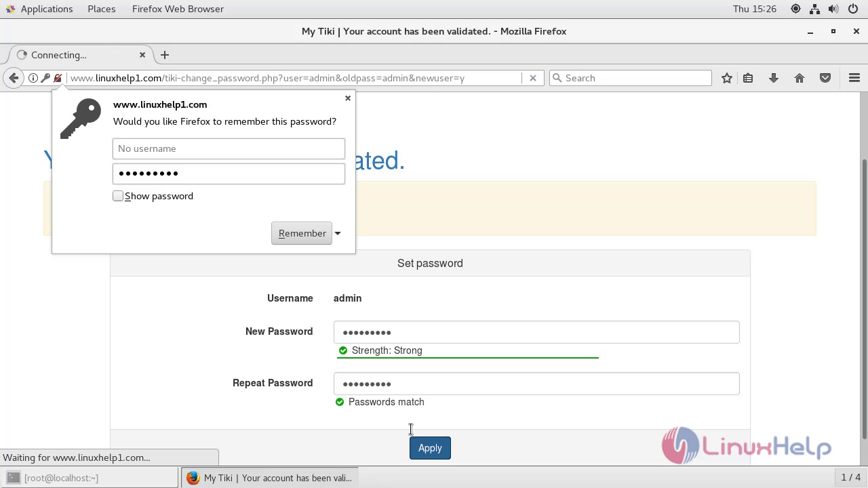Click the insecure connection lock icon

[x=58, y=78]
